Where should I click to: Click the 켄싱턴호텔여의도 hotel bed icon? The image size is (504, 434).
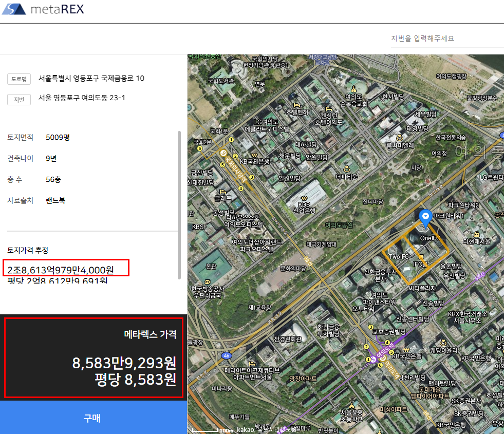(x=328, y=109)
